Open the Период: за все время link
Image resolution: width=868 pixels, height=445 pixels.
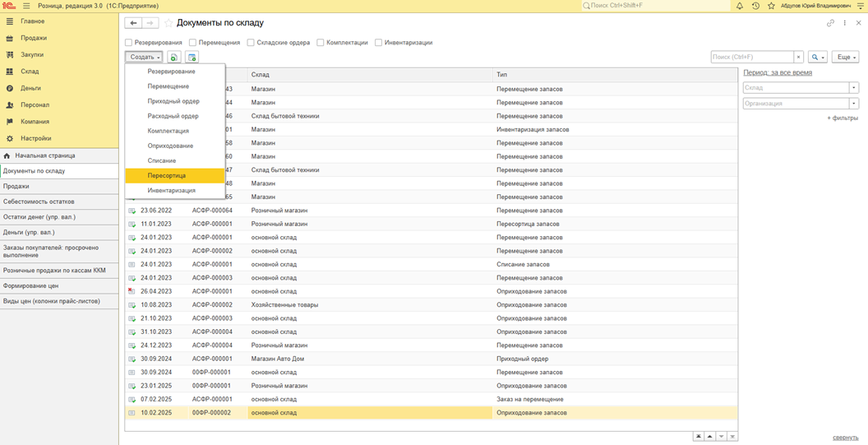777,72
